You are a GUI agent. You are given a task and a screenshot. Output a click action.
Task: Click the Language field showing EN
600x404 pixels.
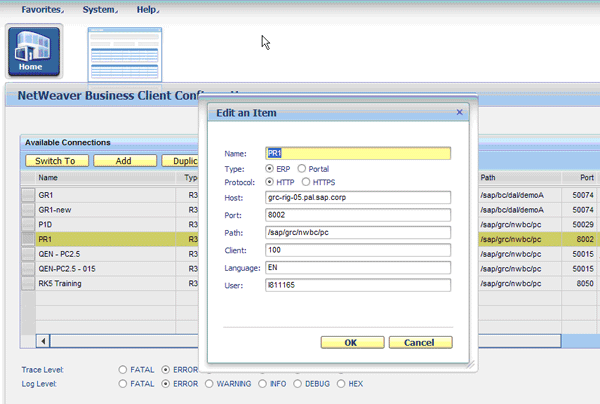pyautogui.click(x=358, y=268)
